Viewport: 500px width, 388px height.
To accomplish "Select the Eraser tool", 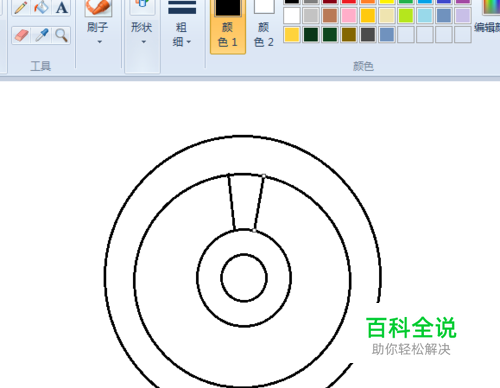I will pos(21,35).
